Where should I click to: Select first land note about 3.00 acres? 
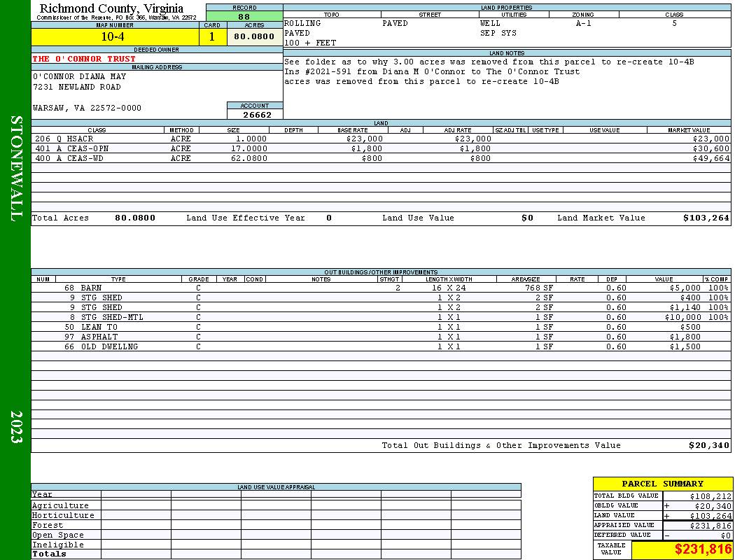(x=489, y=62)
